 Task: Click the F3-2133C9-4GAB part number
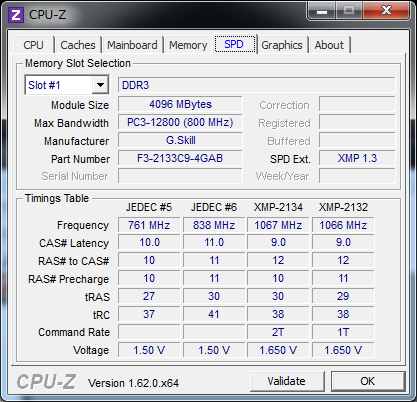pyautogui.click(x=180, y=158)
